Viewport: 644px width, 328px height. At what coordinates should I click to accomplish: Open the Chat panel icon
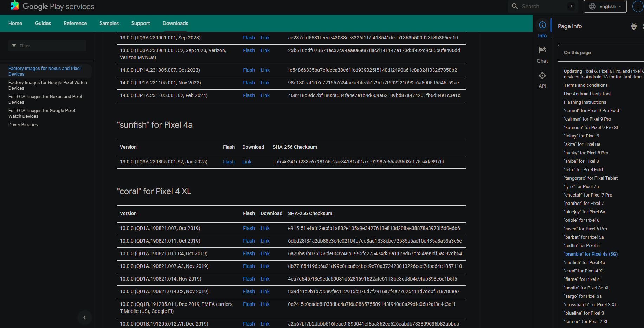pos(542,51)
